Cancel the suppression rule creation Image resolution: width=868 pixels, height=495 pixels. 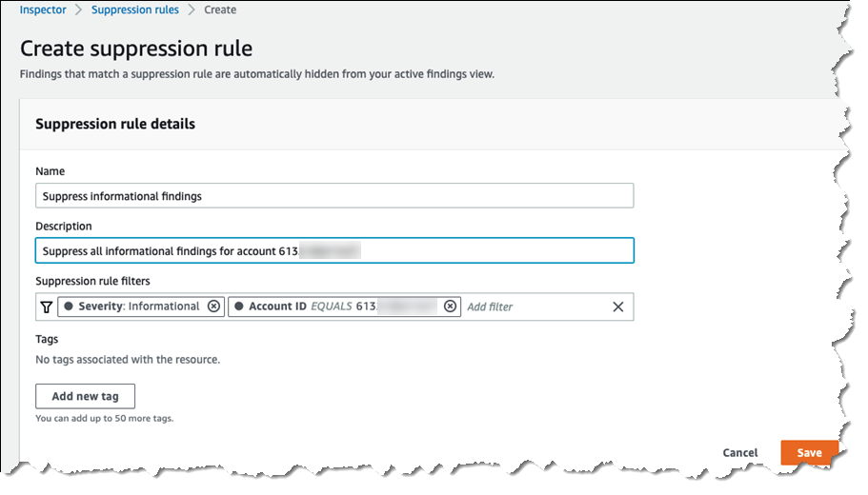739,452
